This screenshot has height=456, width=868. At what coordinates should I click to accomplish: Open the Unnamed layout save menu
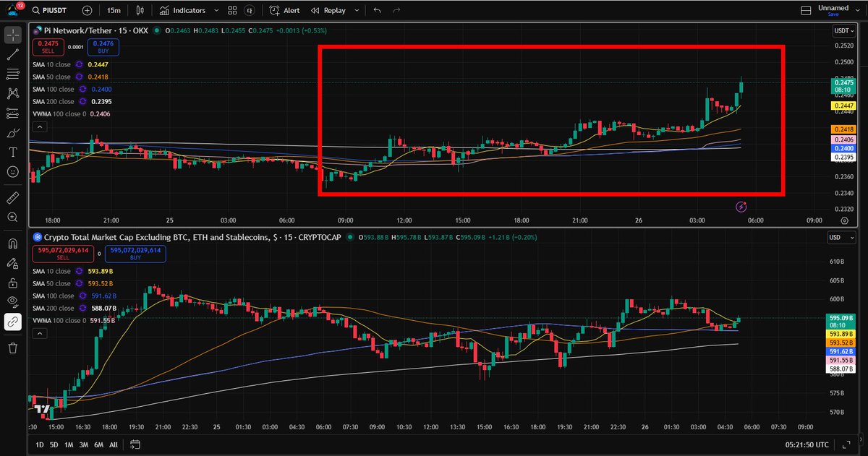(833, 10)
